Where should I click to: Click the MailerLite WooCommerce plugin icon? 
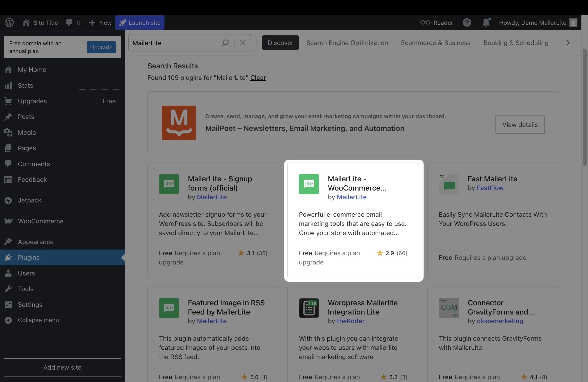pyautogui.click(x=308, y=184)
